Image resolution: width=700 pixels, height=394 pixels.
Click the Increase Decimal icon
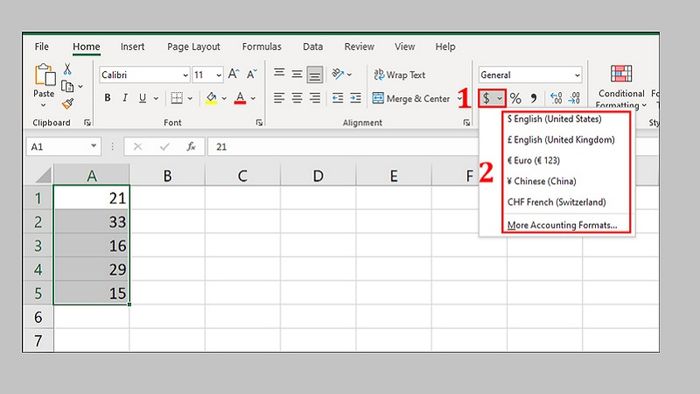556,98
